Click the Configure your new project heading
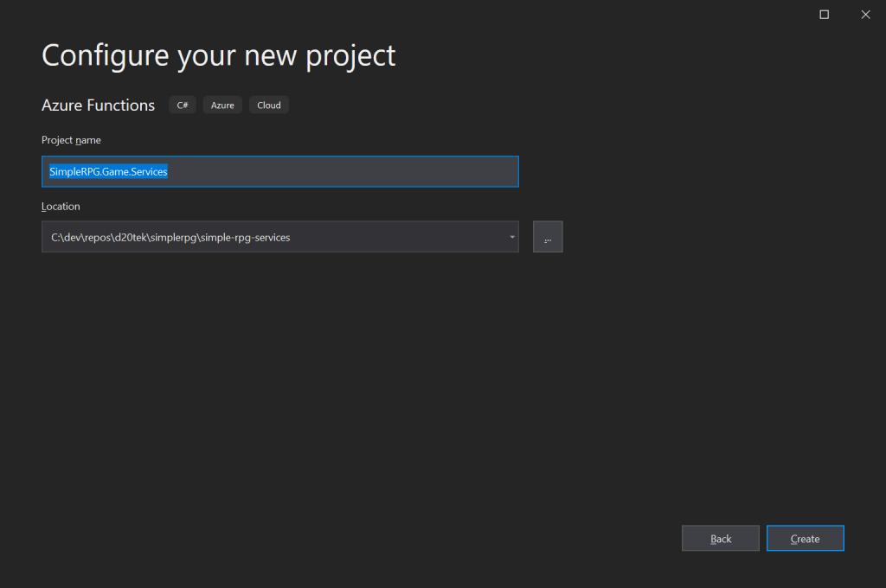This screenshot has height=588, width=886. (x=218, y=55)
